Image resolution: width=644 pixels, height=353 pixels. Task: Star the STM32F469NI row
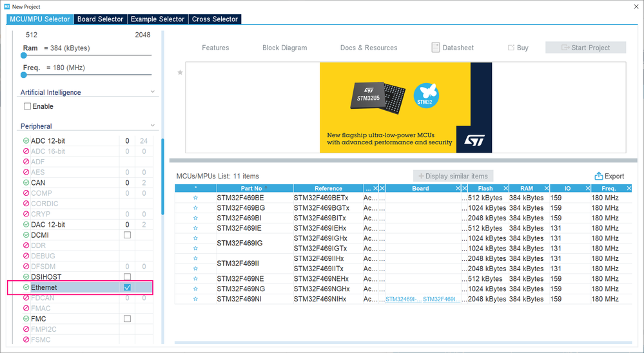195,299
